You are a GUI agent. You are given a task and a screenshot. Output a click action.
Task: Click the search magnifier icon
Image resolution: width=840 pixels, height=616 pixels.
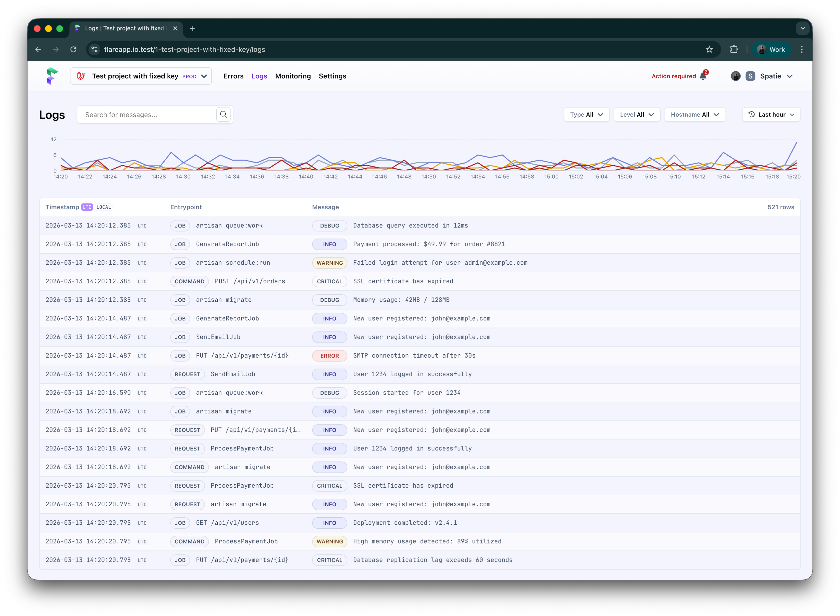tap(223, 114)
